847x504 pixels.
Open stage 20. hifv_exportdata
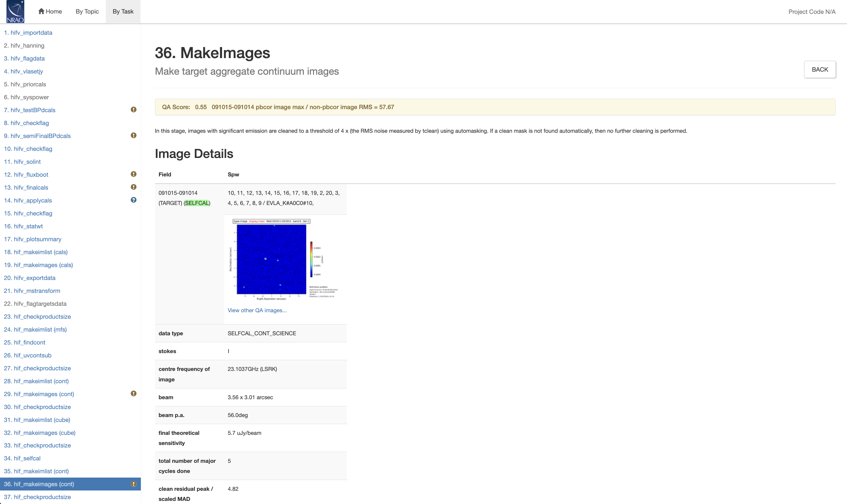(x=30, y=278)
